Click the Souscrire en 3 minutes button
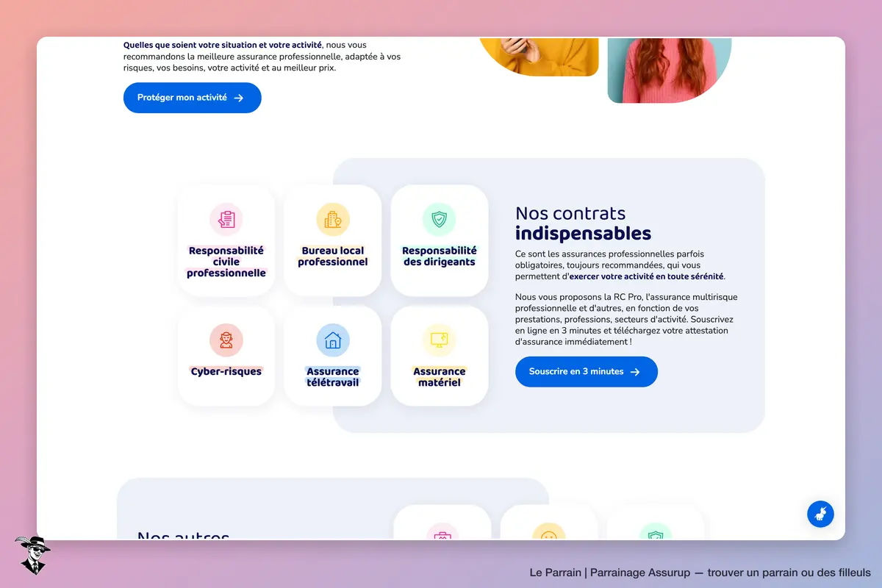882x588 pixels. pos(587,372)
